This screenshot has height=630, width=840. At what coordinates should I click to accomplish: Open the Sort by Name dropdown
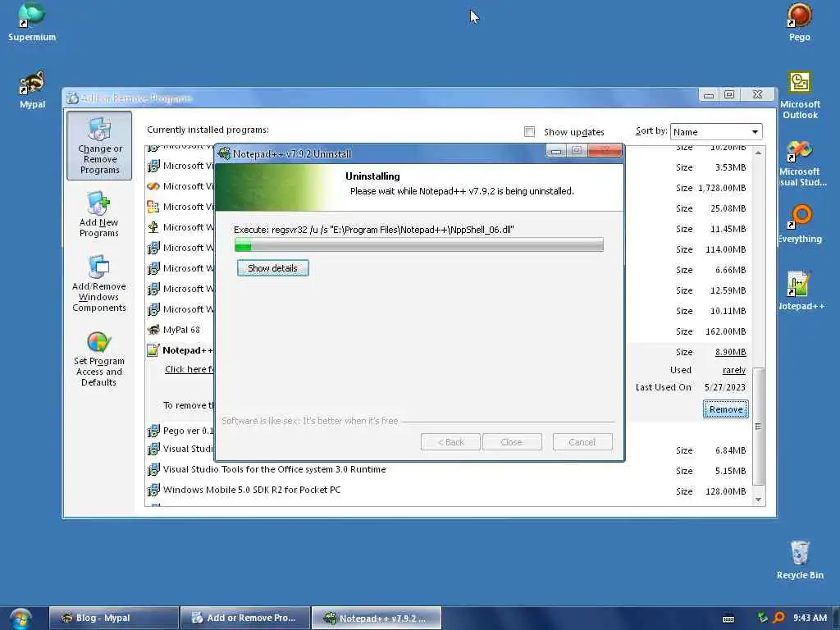coord(715,132)
